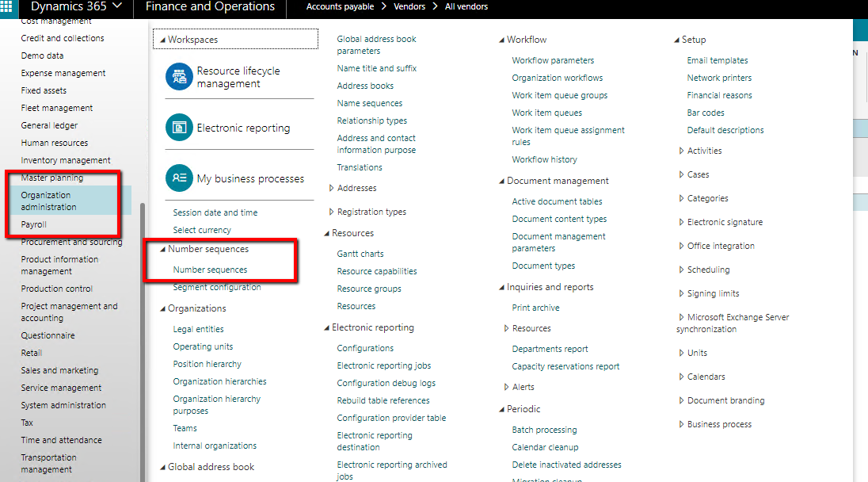The image size is (868, 482).
Task: Open Active document tables
Action: (557, 201)
